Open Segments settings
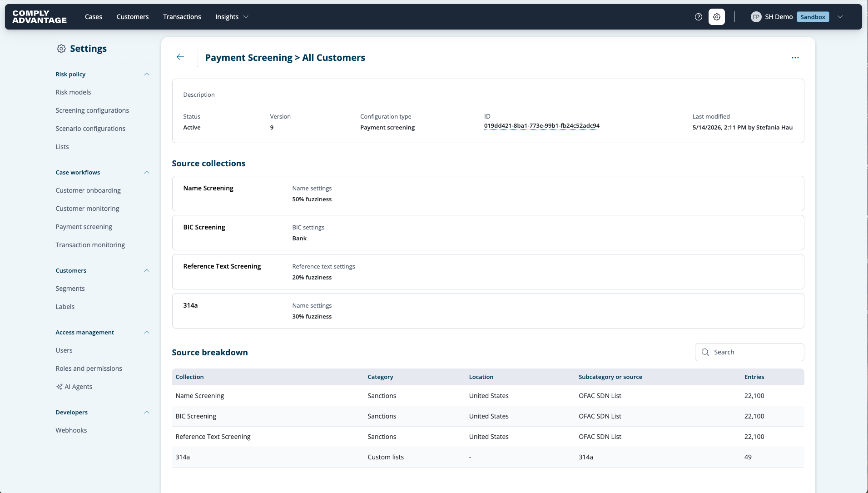 70,289
